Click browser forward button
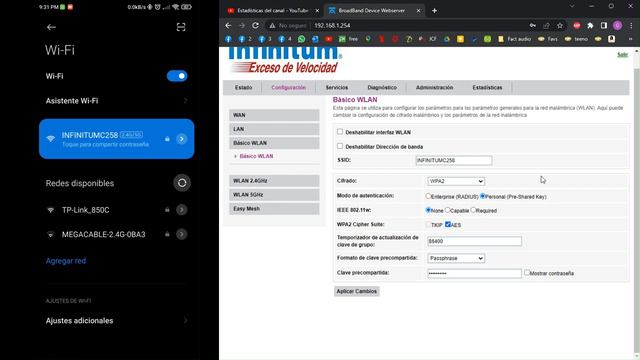 pos(242,25)
